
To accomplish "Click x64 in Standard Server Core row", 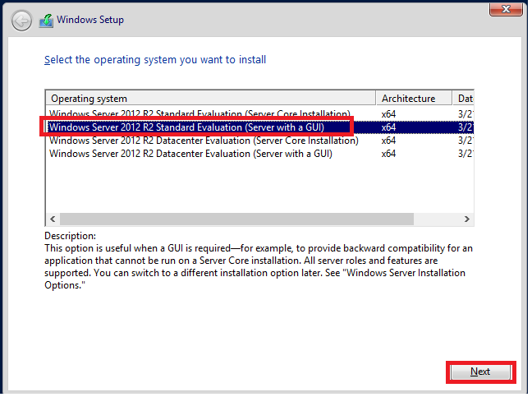I will click(388, 114).
